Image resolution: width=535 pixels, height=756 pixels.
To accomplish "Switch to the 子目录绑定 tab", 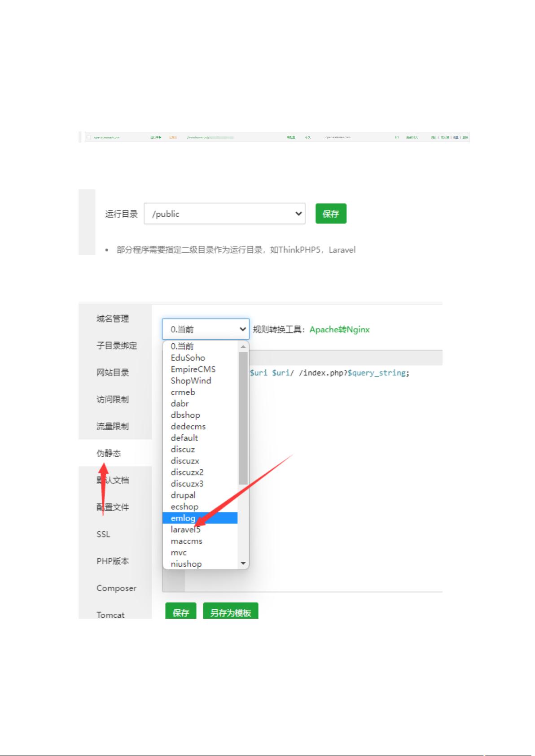I will [x=117, y=345].
